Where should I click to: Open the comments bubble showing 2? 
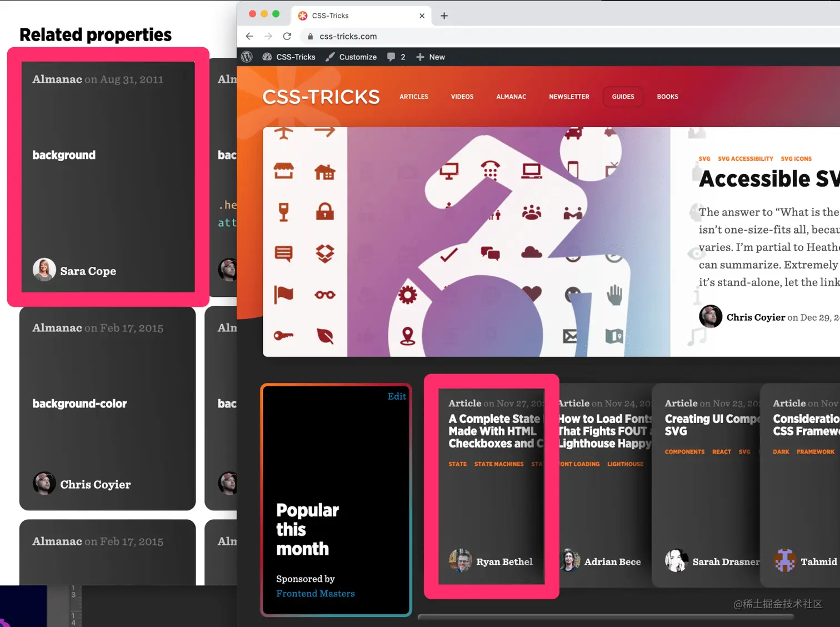396,57
